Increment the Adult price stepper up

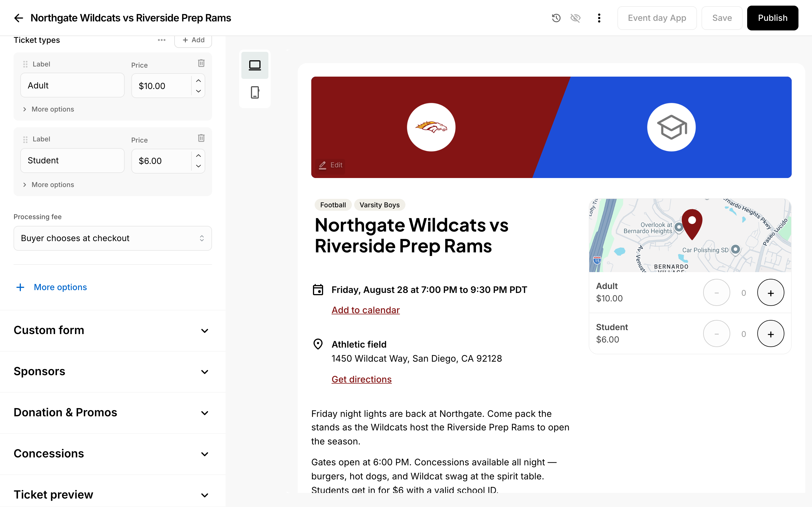pyautogui.click(x=198, y=81)
